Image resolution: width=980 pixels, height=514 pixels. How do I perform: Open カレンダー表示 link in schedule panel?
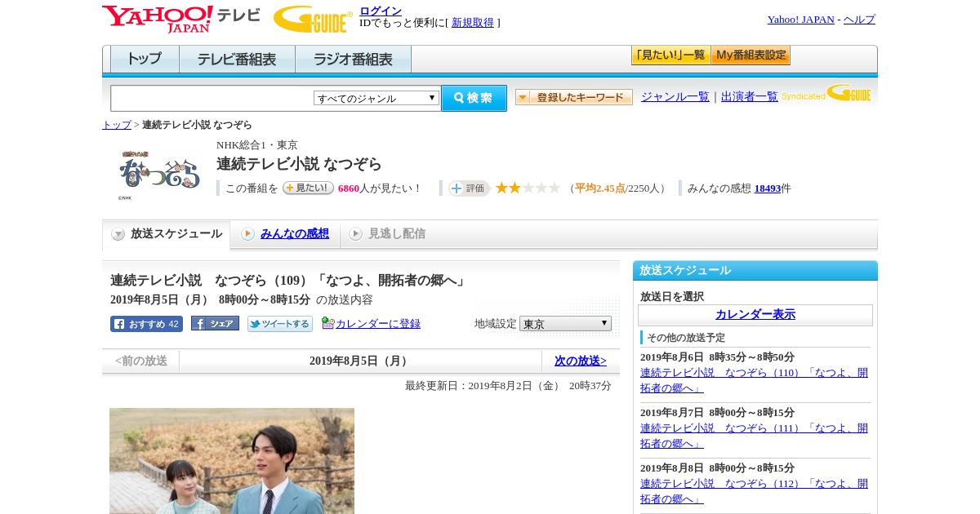755,315
